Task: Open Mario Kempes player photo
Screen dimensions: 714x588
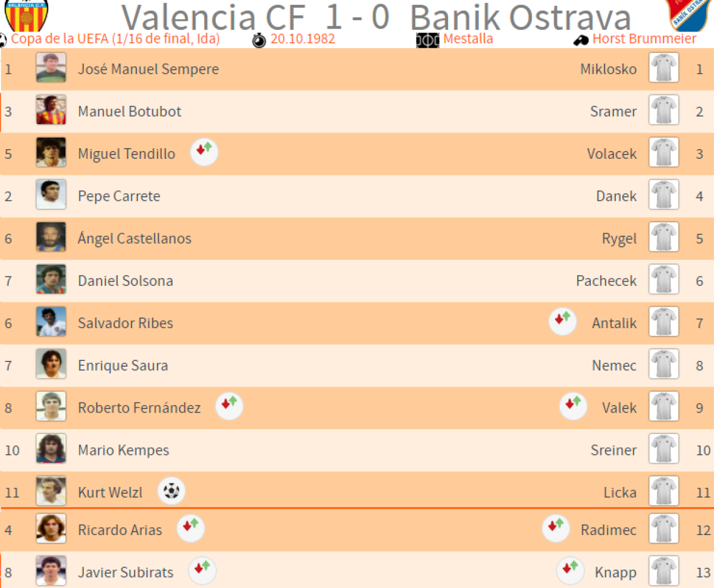Action: [51, 449]
